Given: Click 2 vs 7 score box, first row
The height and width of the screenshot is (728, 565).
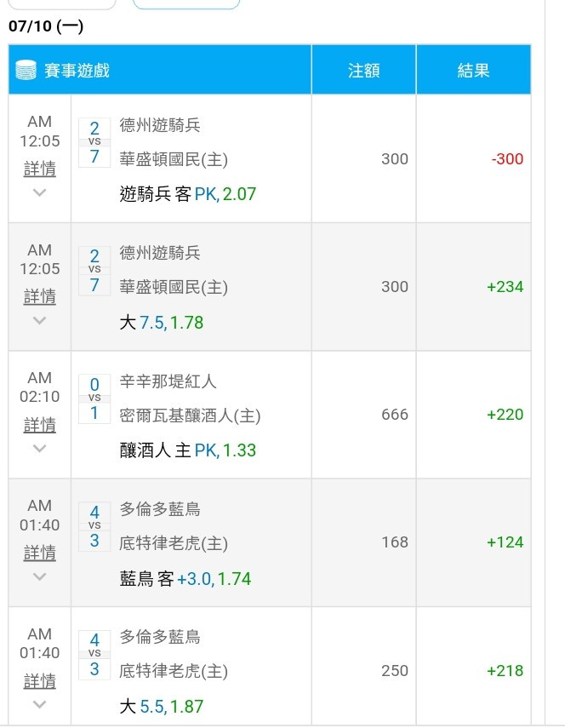Looking at the screenshot, I should point(94,142).
